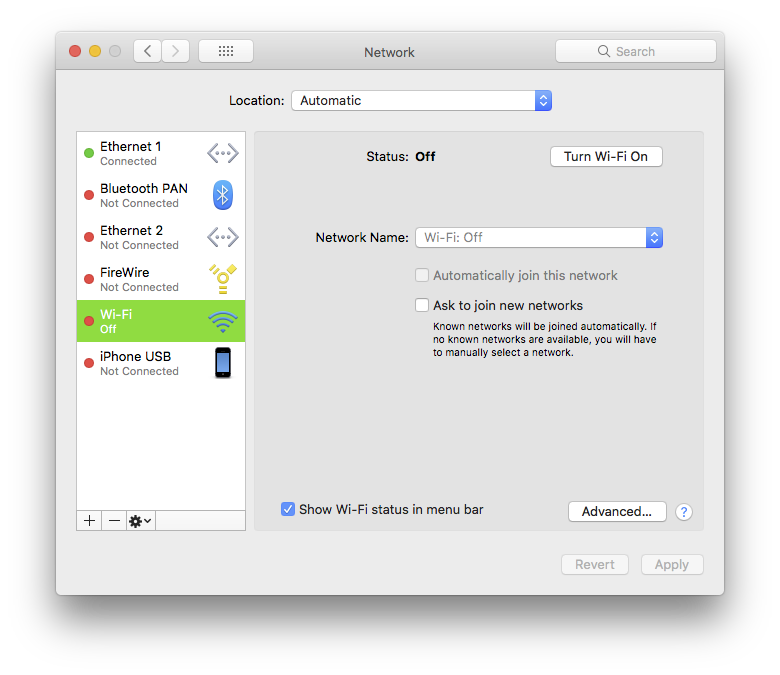Select the Ethernet 1 service
The width and height of the screenshot is (780, 675).
click(161, 153)
